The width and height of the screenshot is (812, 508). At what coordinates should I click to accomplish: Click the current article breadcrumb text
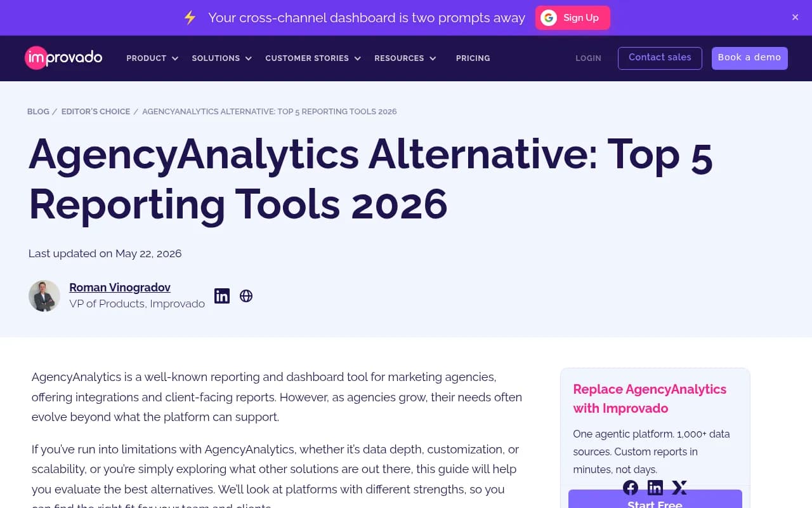coord(270,112)
